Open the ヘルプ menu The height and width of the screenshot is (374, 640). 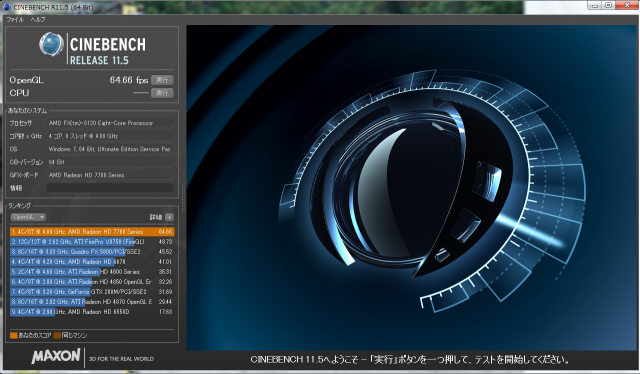tap(38, 19)
